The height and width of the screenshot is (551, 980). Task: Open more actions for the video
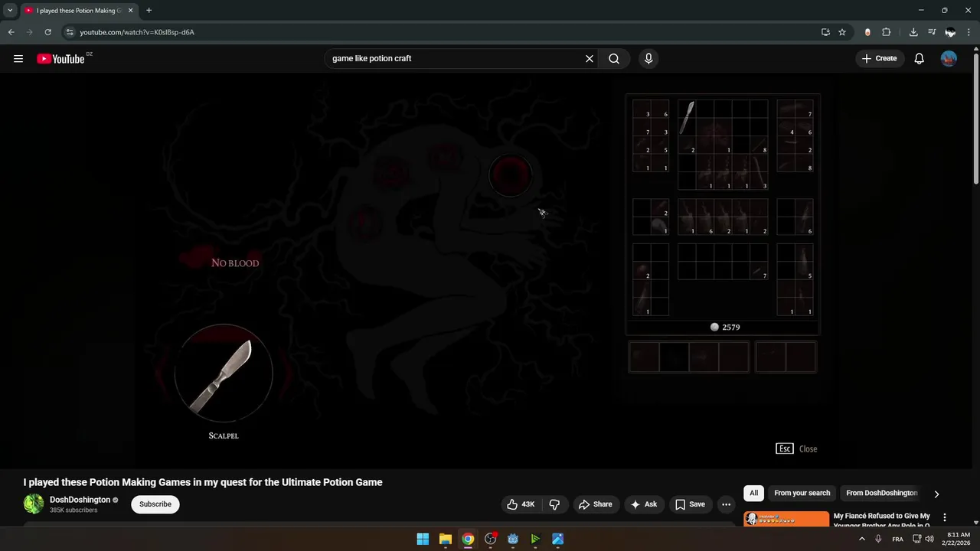(x=726, y=504)
